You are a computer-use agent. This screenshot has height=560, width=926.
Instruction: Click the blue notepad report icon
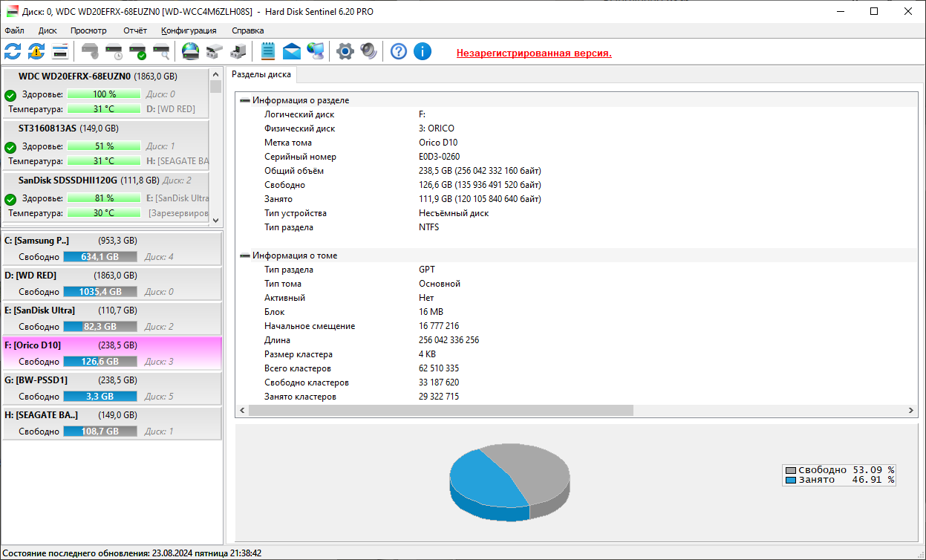tap(268, 51)
